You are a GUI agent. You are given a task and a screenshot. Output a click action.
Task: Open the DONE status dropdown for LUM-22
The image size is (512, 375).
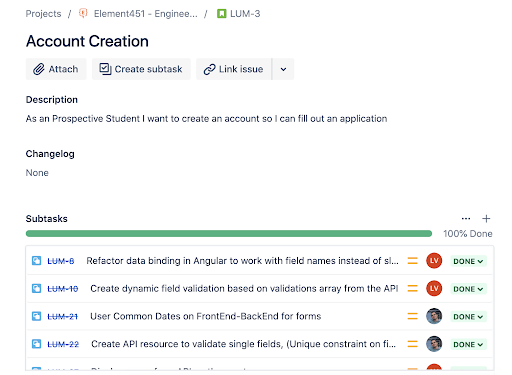(x=468, y=344)
